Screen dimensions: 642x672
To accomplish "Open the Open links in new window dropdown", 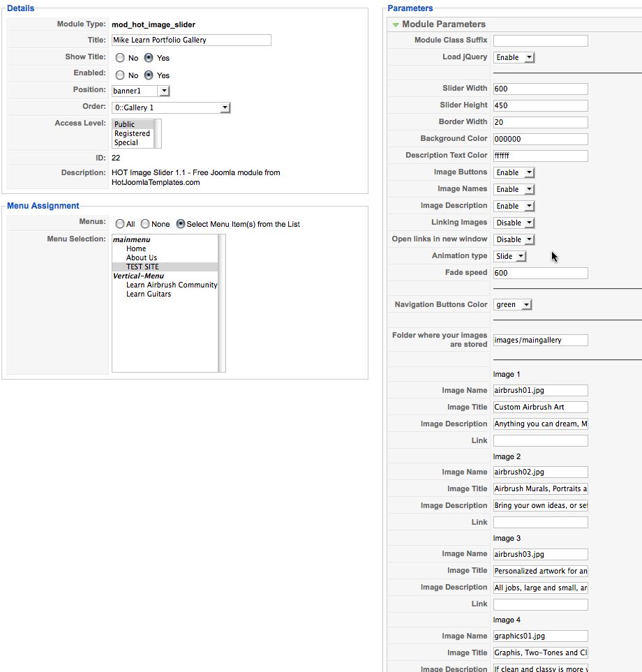I will pyautogui.click(x=514, y=239).
